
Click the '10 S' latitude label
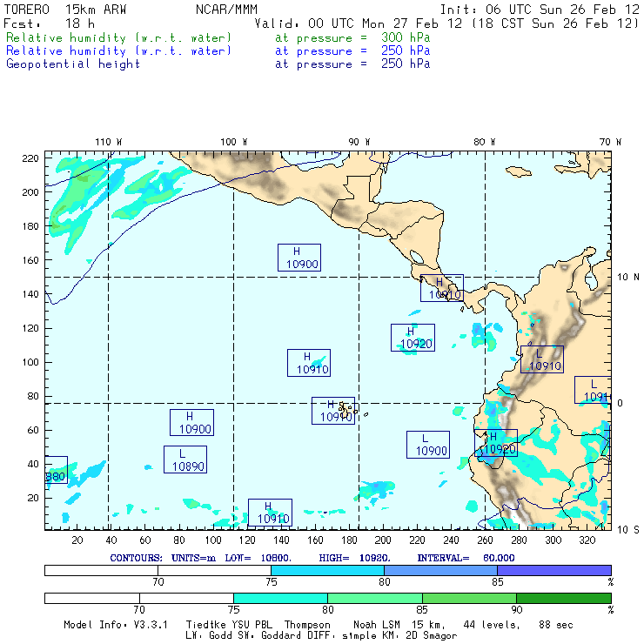pos(628,530)
